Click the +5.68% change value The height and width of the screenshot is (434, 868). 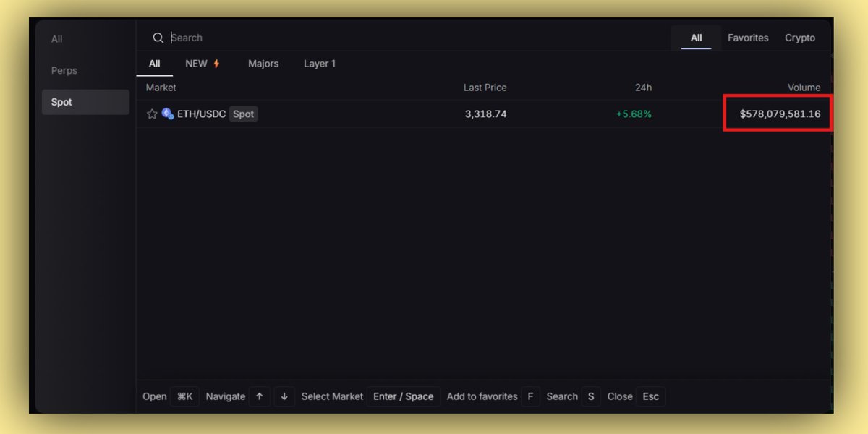tap(634, 114)
